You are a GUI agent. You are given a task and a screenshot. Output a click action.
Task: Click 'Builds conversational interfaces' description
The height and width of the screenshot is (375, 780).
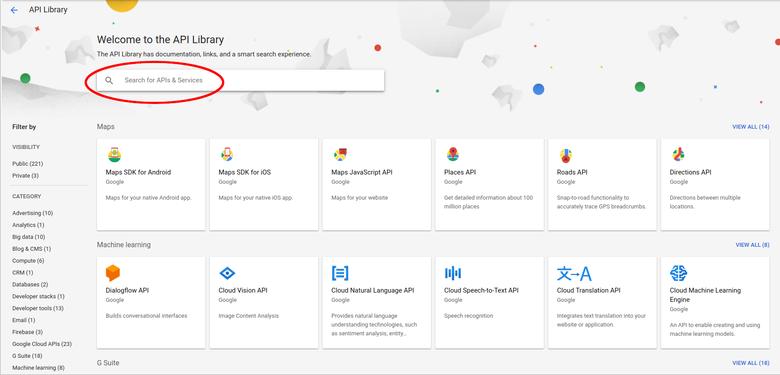pos(146,316)
